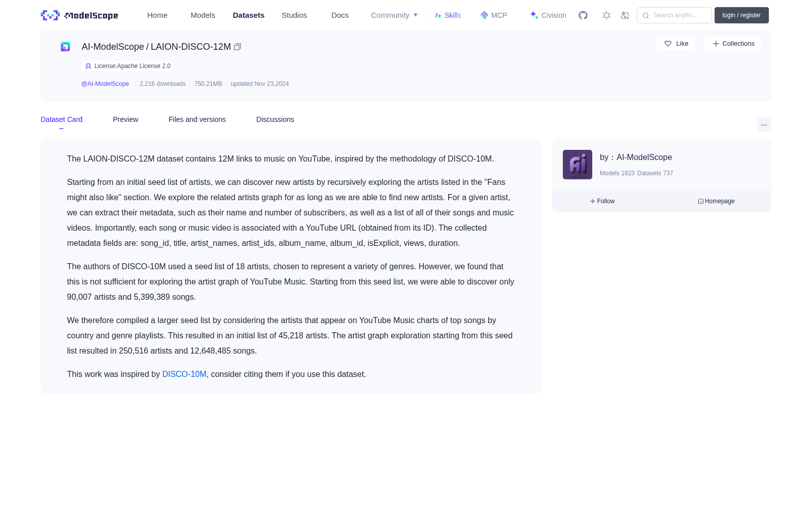Open the Studios menu item
812x508 pixels.
tap(294, 15)
